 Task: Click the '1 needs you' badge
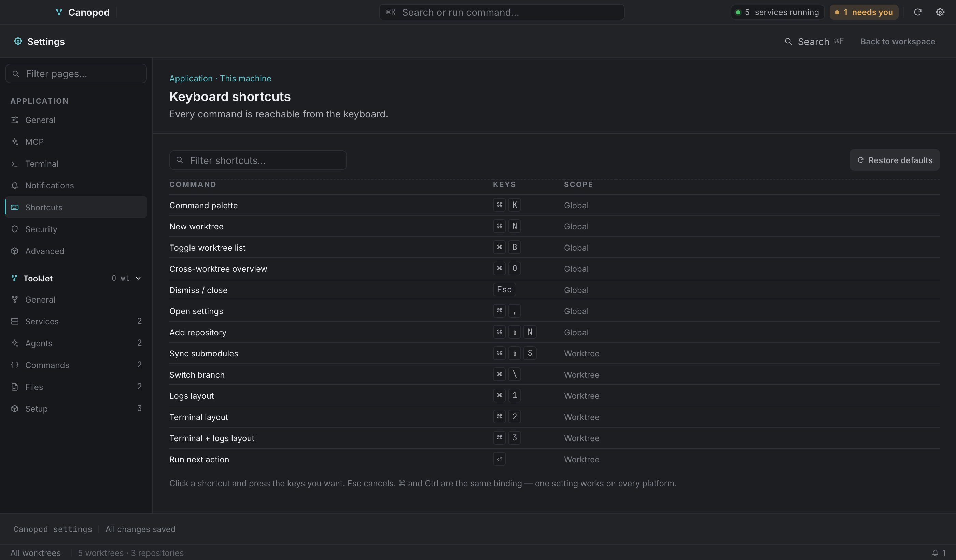(x=864, y=12)
